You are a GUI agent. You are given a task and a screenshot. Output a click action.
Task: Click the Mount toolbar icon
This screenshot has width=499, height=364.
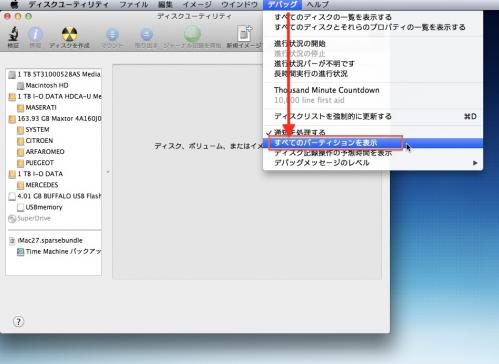click(112, 35)
